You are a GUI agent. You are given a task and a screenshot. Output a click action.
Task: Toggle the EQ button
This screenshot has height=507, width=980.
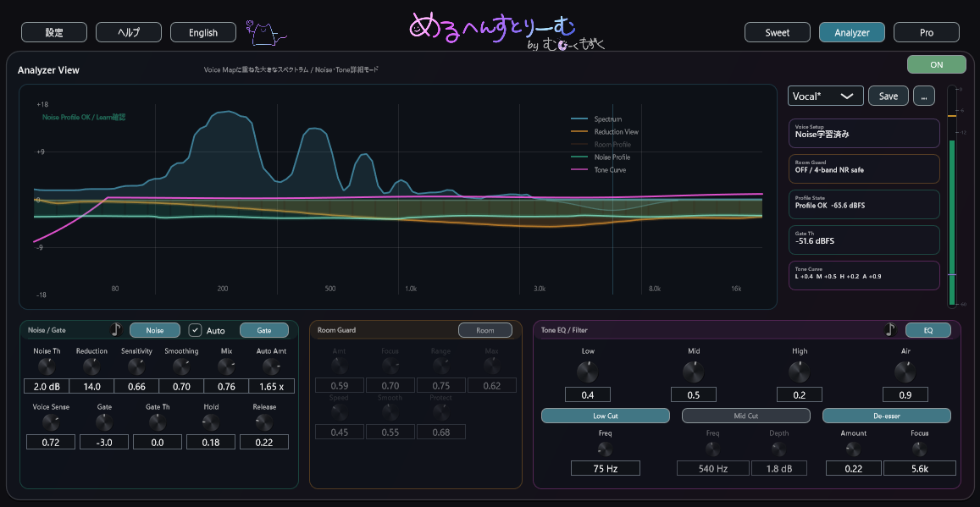click(928, 329)
